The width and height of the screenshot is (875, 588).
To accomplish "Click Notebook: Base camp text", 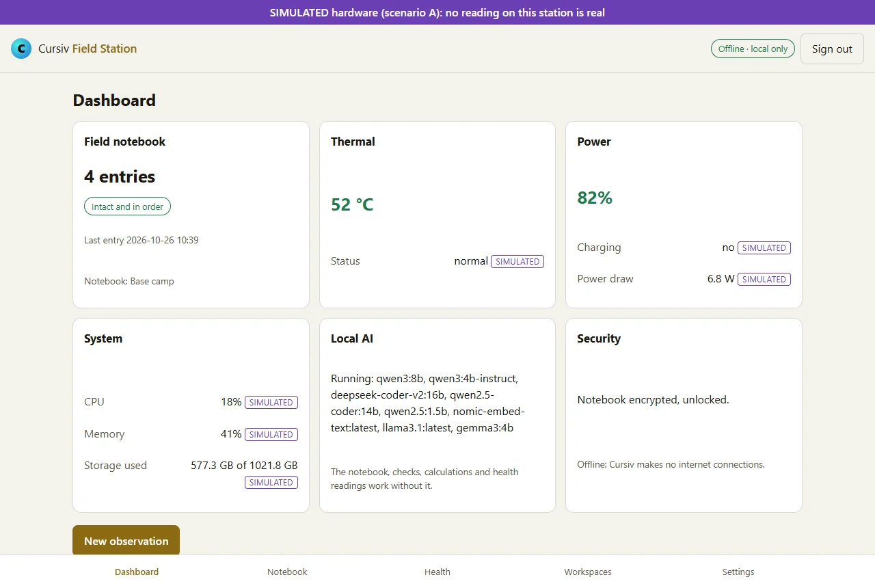I will coord(129,281).
